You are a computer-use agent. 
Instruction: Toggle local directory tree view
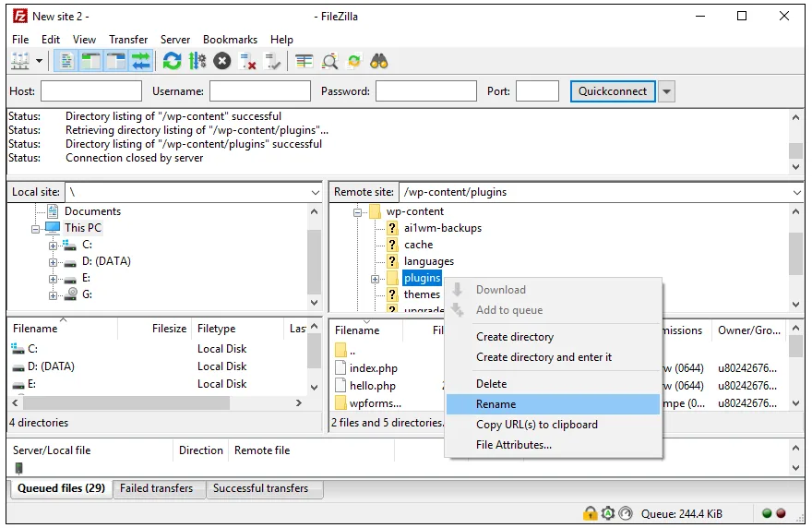tap(91, 61)
